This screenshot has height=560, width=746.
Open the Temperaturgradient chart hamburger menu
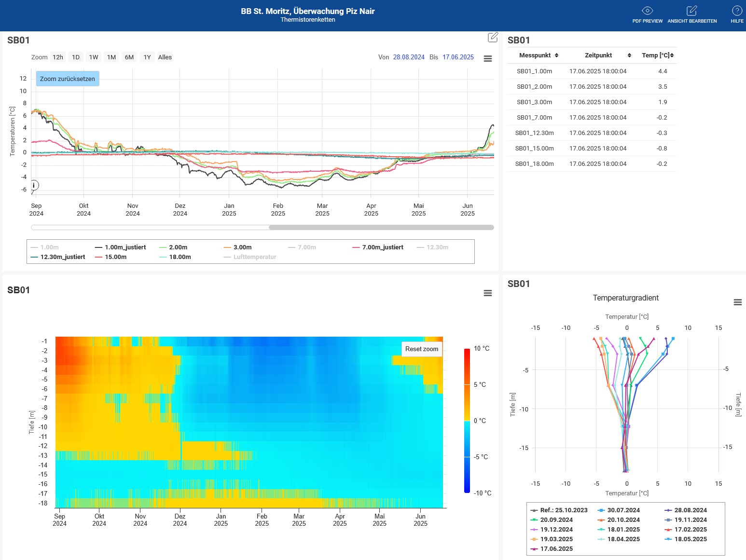coord(737,302)
